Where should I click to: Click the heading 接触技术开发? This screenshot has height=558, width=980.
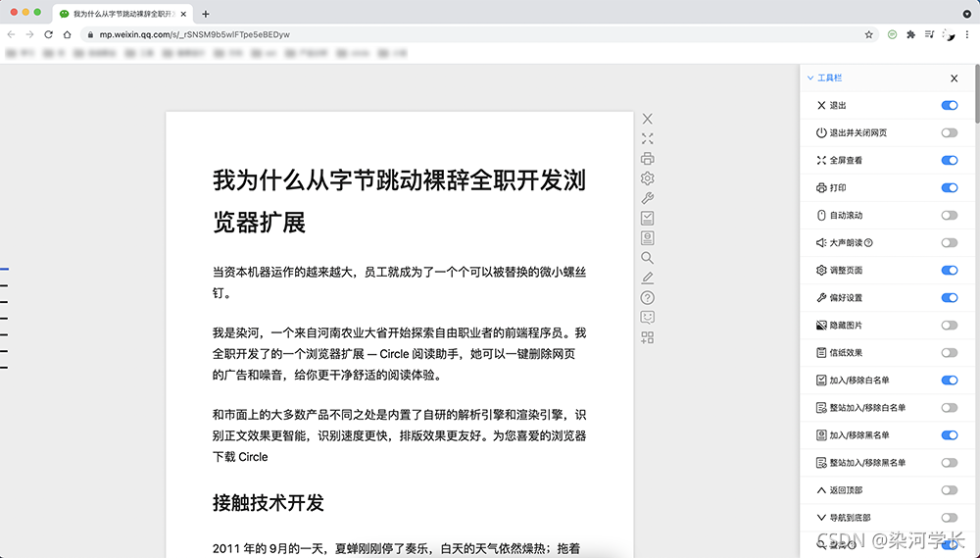point(269,503)
